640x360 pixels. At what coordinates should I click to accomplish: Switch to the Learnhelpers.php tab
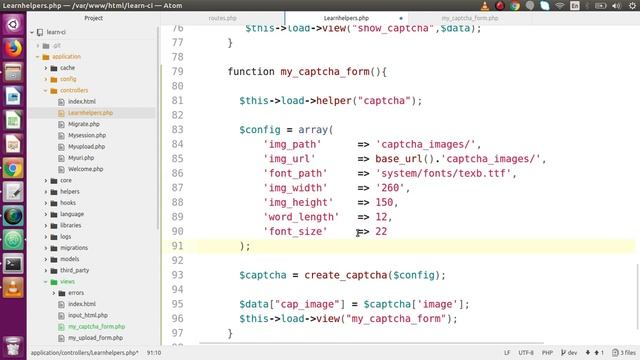[x=346, y=18]
